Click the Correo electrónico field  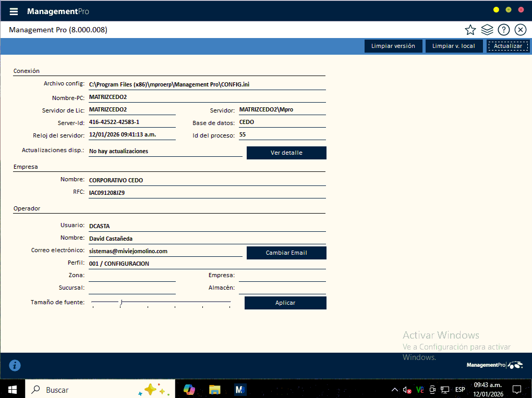(x=165, y=251)
